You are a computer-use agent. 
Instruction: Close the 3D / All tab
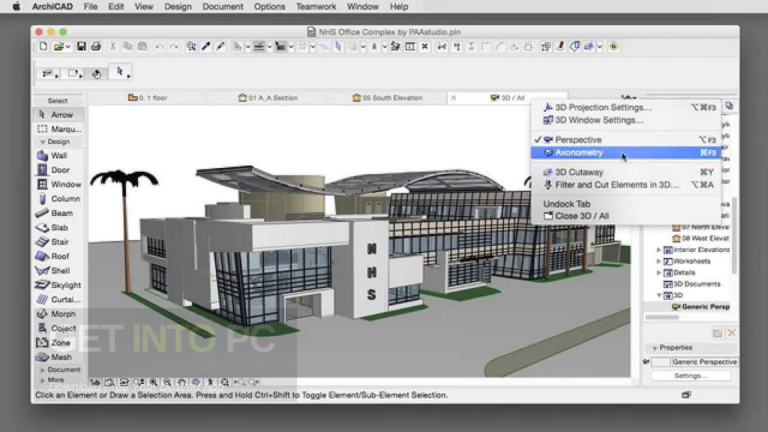454,98
